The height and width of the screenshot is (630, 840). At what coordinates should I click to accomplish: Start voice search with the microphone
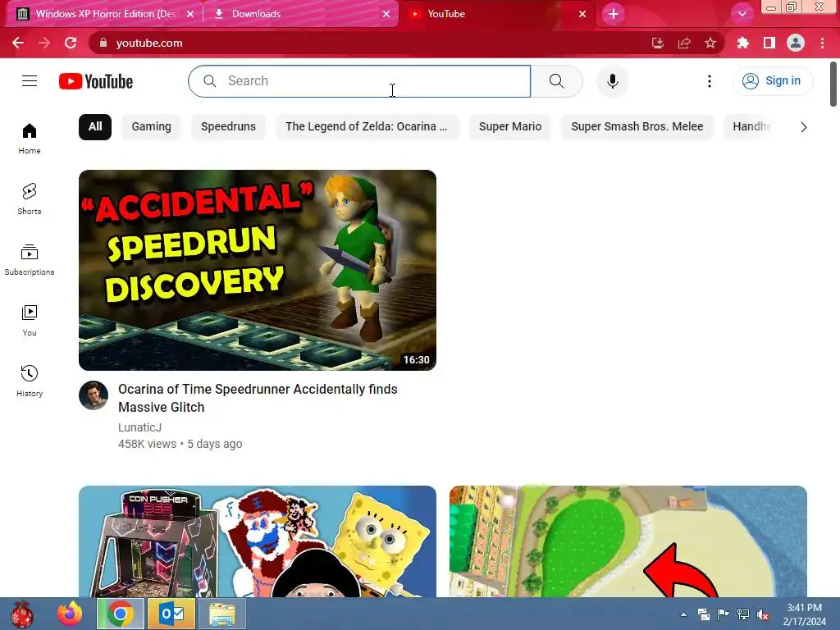(612, 81)
